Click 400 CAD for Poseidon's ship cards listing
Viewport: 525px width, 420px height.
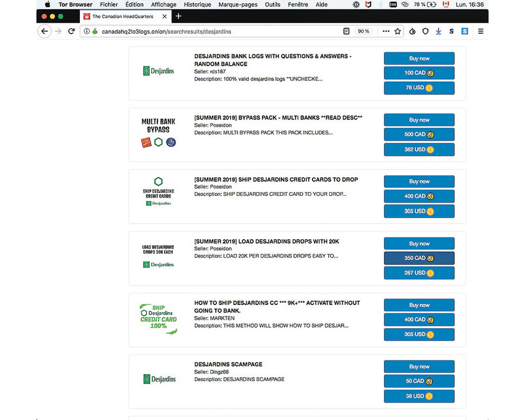pyautogui.click(x=419, y=196)
